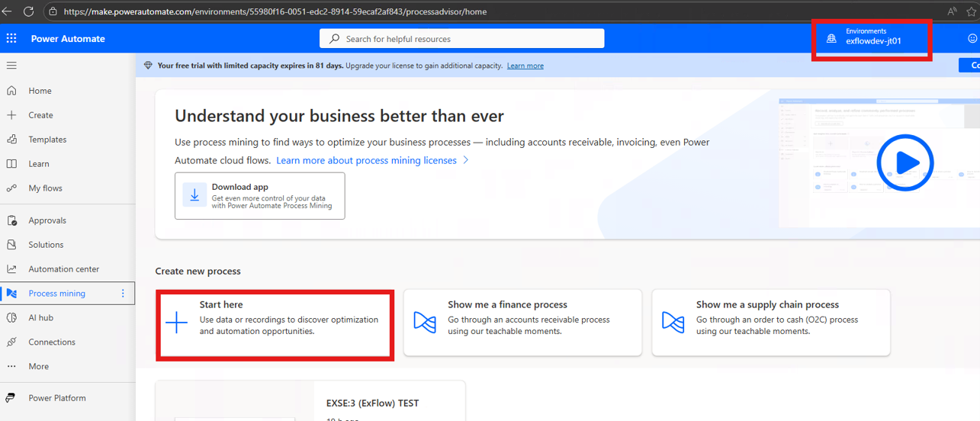980x421 pixels.
Task: Click the Home house icon
Action: (x=11, y=91)
